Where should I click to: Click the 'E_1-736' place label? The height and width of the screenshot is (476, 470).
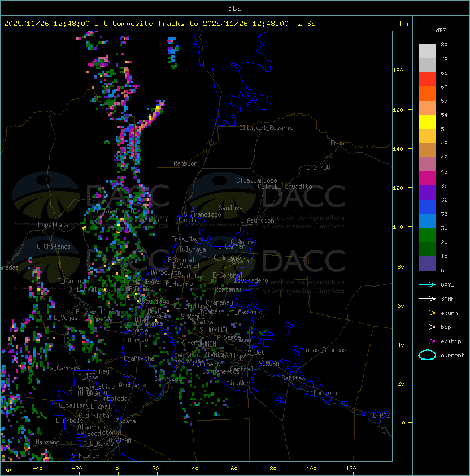pyautogui.click(x=318, y=167)
